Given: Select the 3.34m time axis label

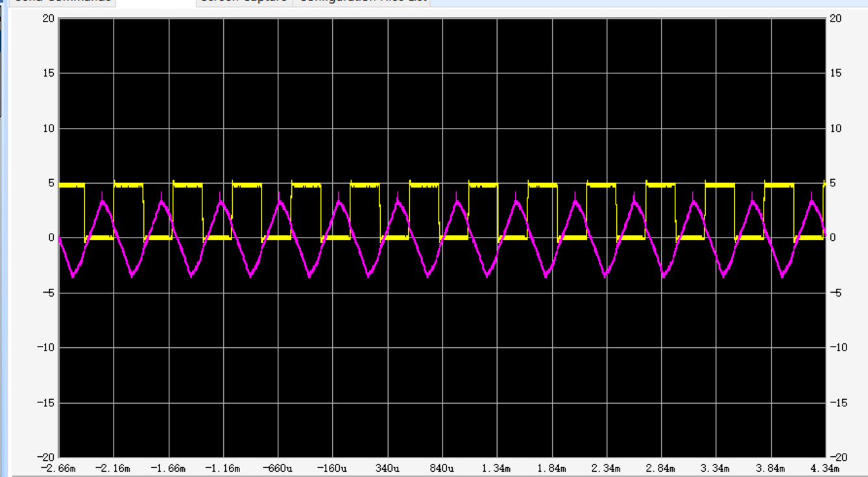Looking at the screenshot, I should click(716, 468).
